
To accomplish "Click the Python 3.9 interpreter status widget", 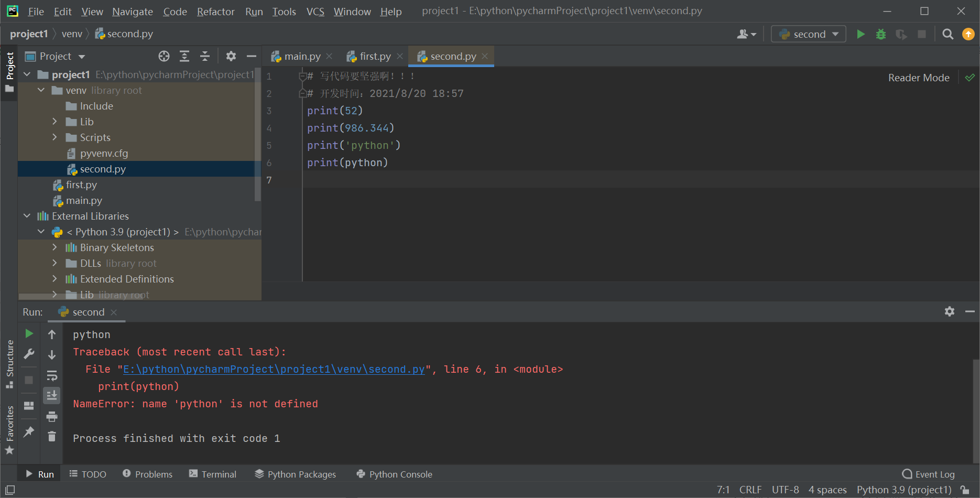I will (904, 490).
